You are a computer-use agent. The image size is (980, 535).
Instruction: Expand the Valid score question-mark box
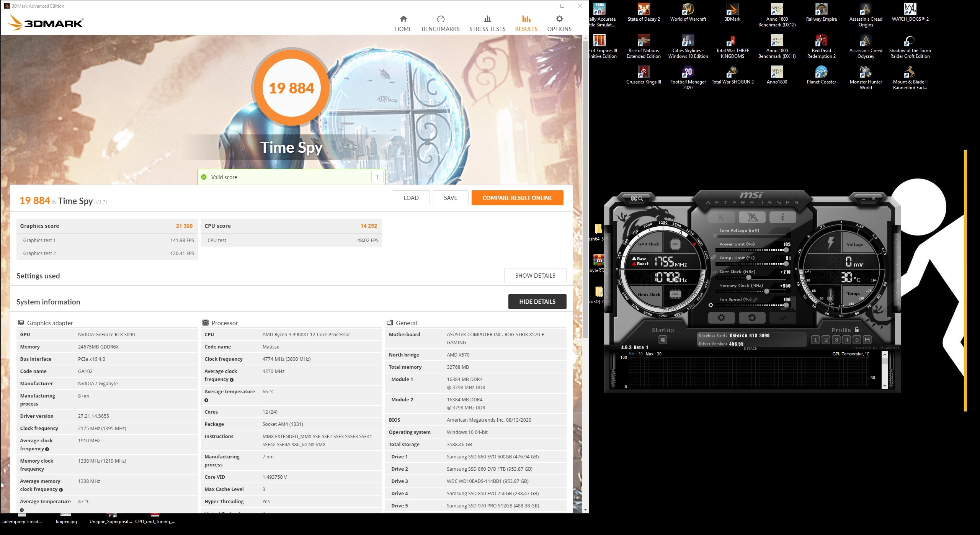[x=377, y=177]
